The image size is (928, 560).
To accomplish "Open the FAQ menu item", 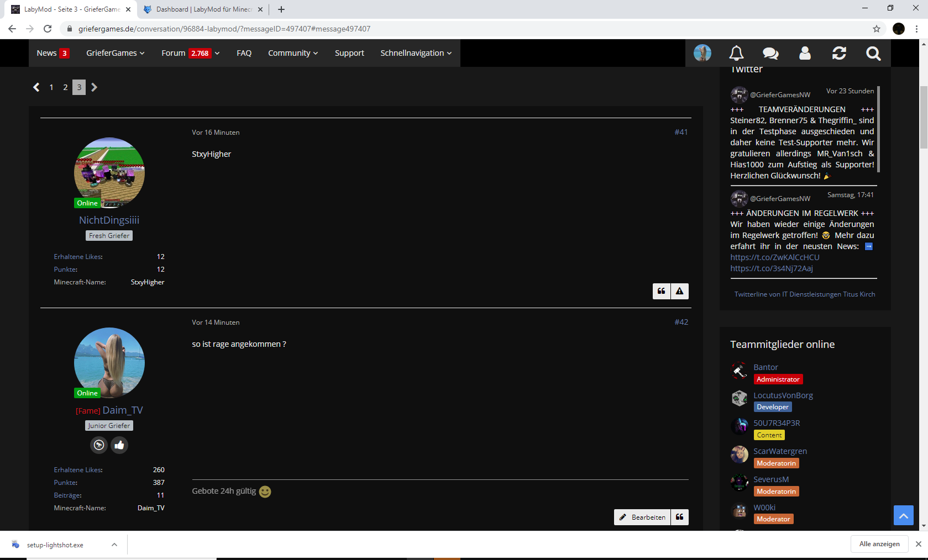I will click(244, 53).
